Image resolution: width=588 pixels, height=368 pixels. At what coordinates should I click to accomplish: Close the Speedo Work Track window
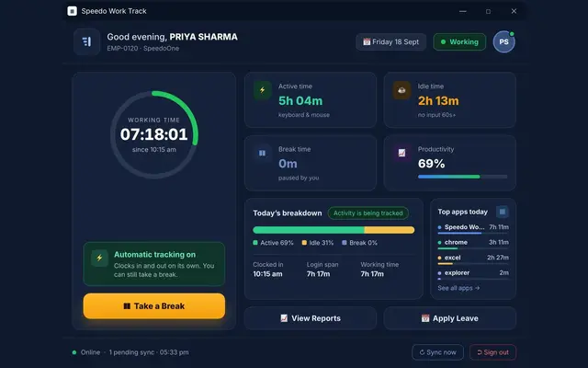[514, 11]
